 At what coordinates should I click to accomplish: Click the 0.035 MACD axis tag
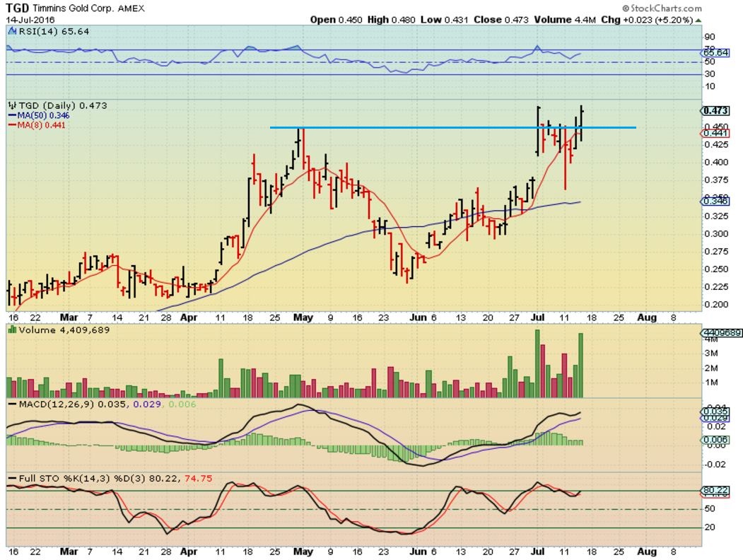pos(715,411)
